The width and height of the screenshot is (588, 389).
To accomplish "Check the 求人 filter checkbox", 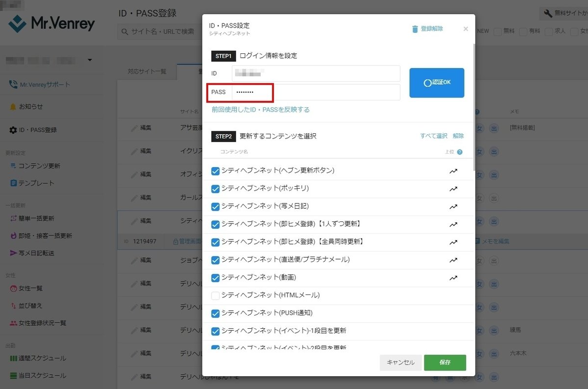I will (x=549, y=31).
